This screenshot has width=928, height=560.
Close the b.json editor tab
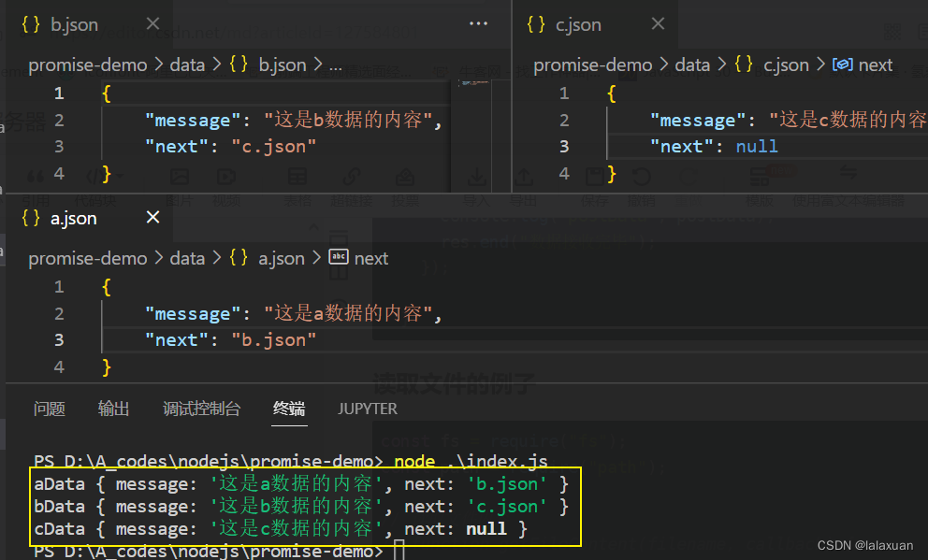click(x=152, y=23)
